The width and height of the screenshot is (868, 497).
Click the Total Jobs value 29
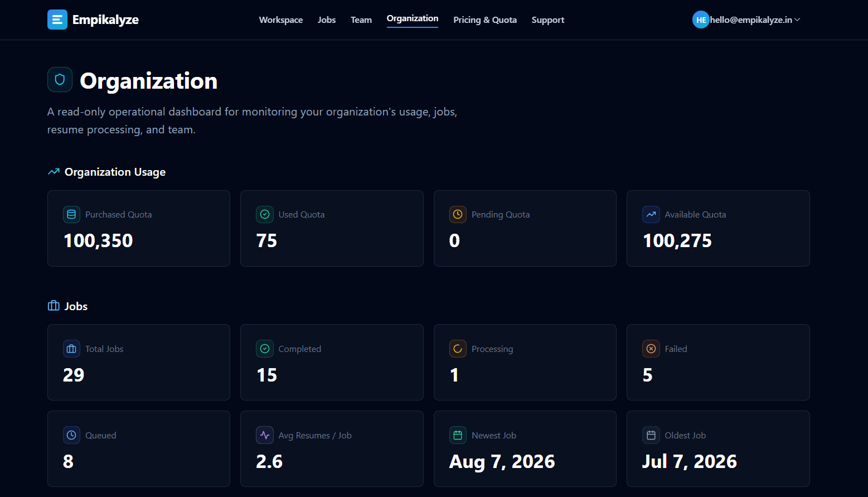click(74, 375)
